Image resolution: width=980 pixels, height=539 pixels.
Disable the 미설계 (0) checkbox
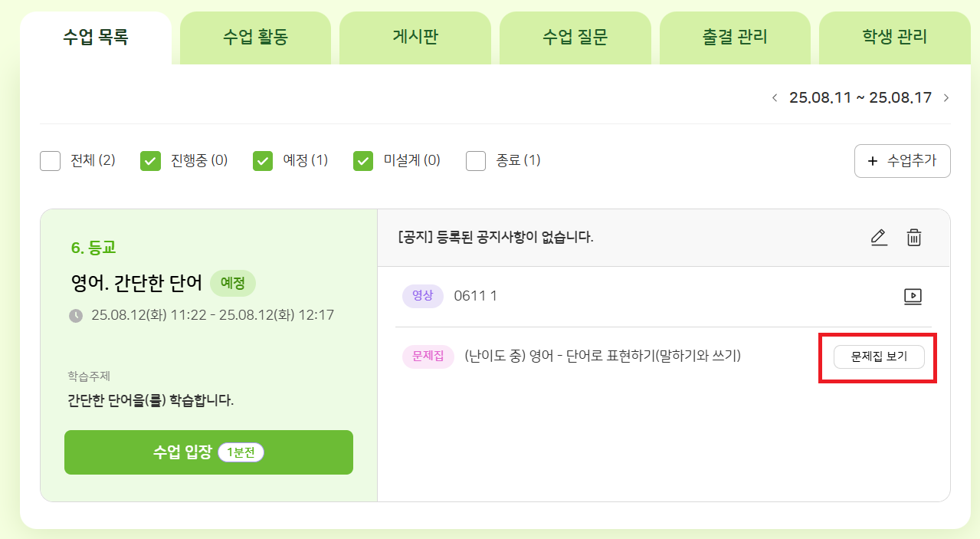click(x=363, y=161)
